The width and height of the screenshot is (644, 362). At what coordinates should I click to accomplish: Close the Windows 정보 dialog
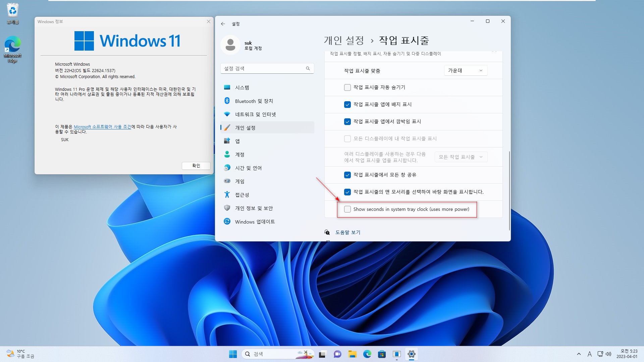coord(209,21)
